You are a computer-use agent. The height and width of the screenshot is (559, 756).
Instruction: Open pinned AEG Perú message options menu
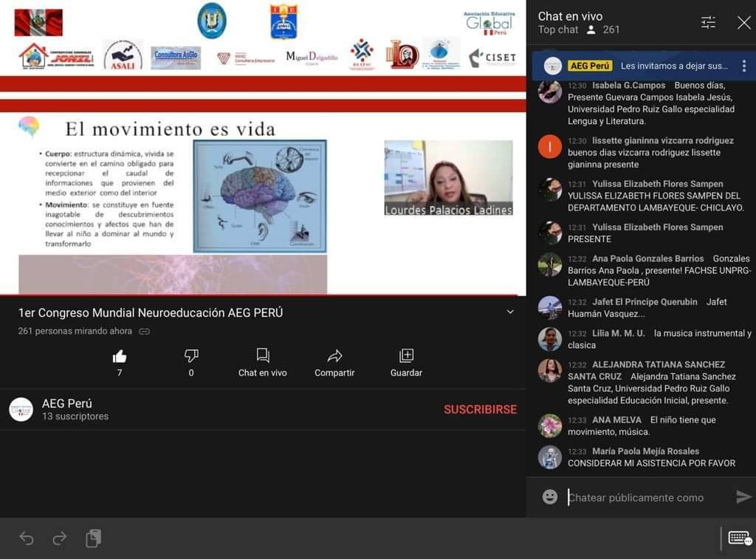pos(743,66)
